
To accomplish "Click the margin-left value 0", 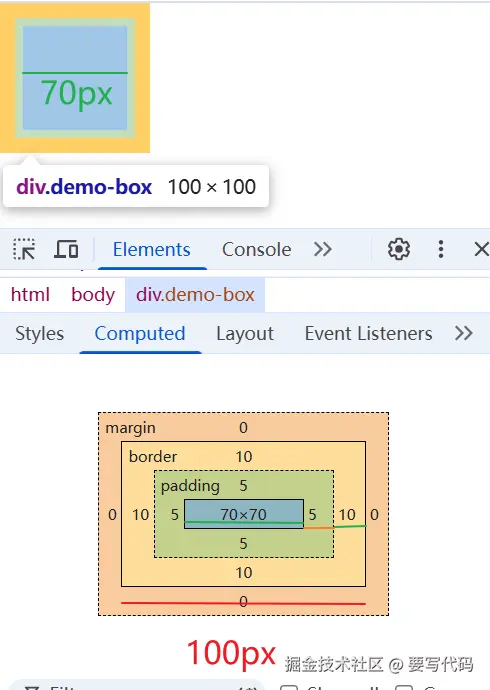I will (x=113, y=514).
